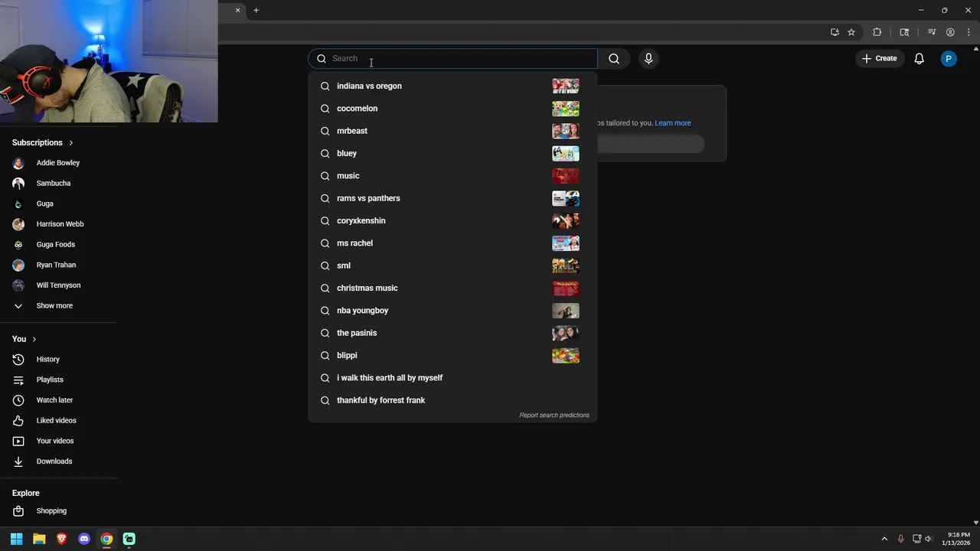Open the Chrome extensions puzzle icon
This screenshot has width=980, height=551.
pyautogui.click(x=877, y=32)
